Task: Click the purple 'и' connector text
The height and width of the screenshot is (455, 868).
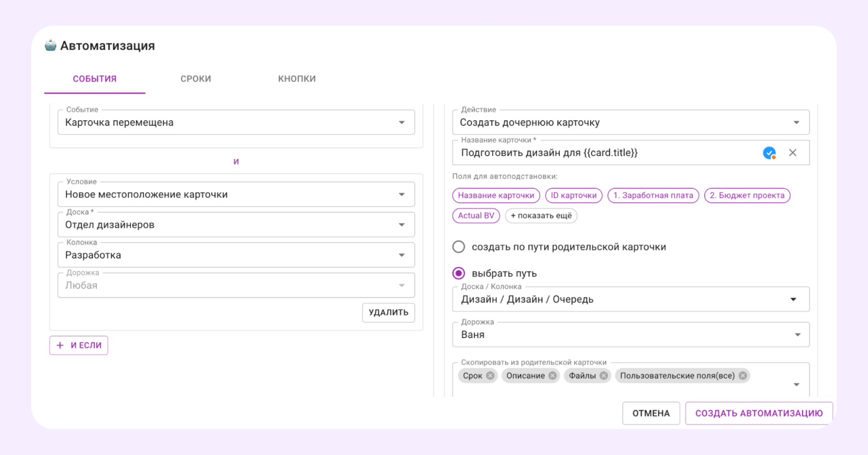Action: 236,161
